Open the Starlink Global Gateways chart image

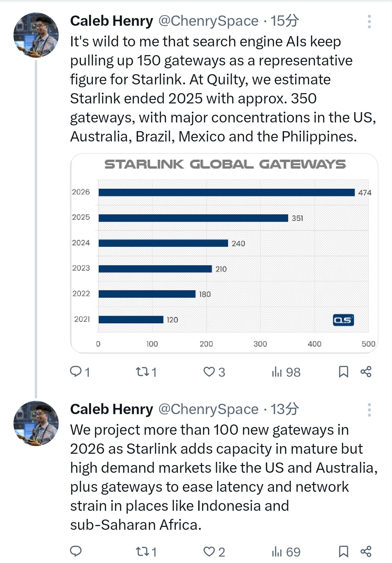(x=224, y=253)
